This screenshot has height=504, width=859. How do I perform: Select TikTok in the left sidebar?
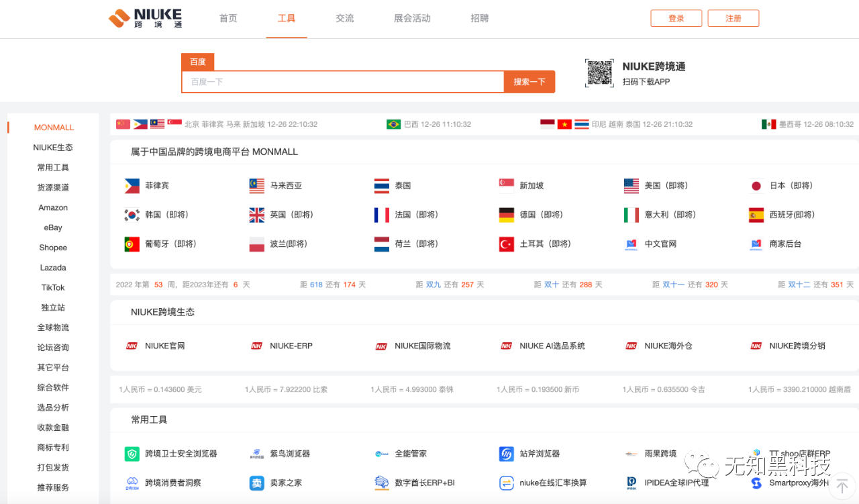click(x=53, y=287)
